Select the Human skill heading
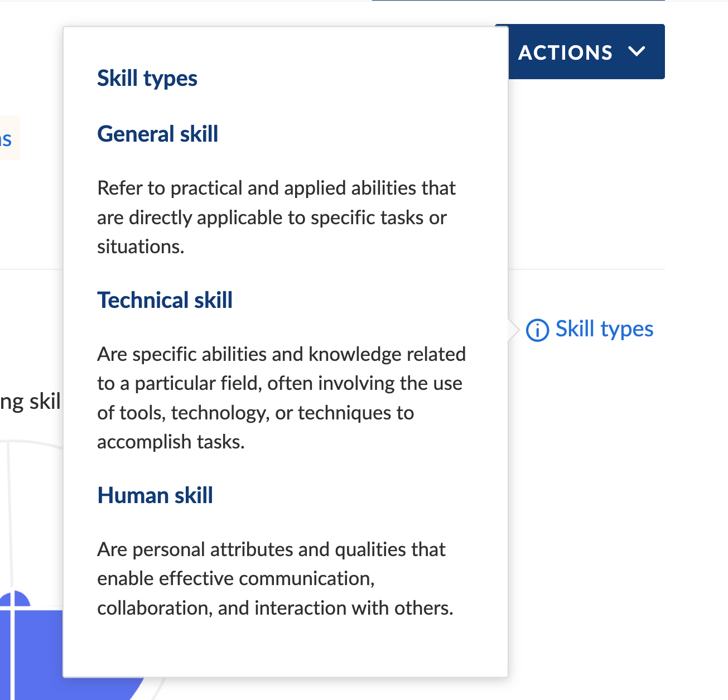 (x=155, y=495)
